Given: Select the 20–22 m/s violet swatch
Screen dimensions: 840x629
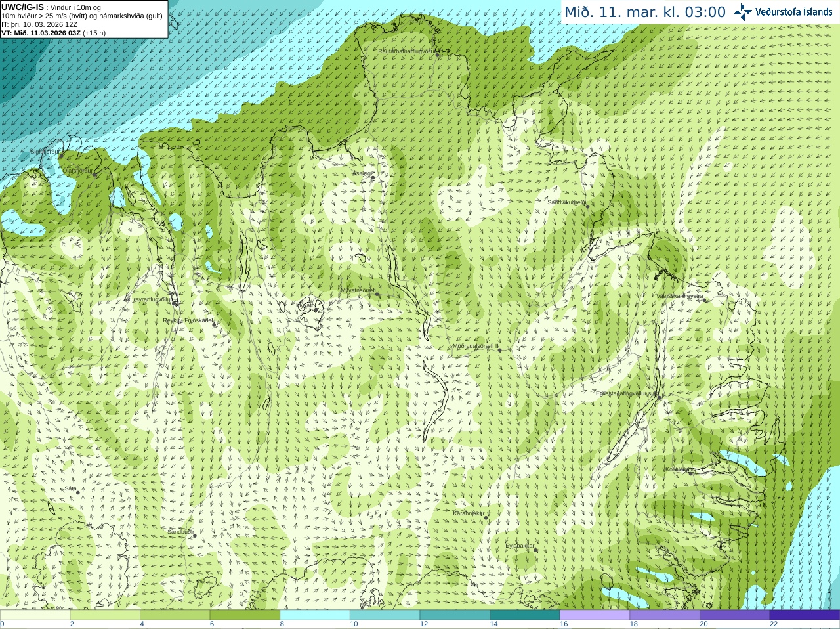Looking at the screenshot, I should click(x=735, y=615).
